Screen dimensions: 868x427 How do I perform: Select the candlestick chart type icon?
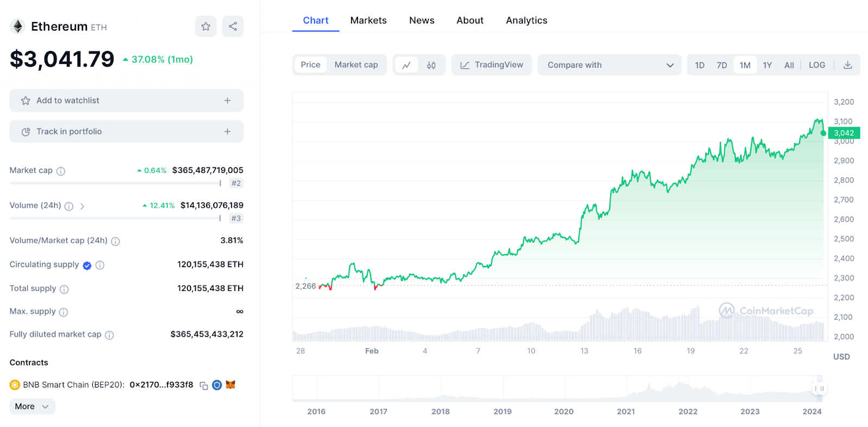pos(431,65)
